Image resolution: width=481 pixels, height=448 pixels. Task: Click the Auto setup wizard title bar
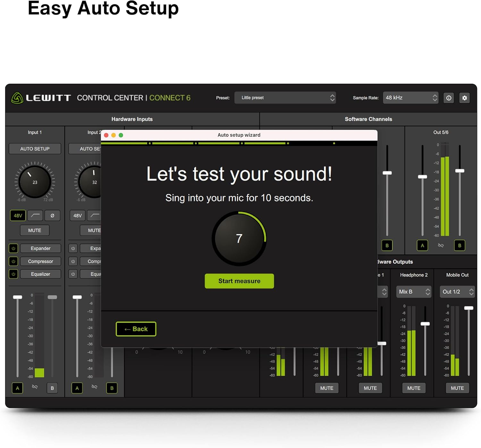click(x=239, y=135)
